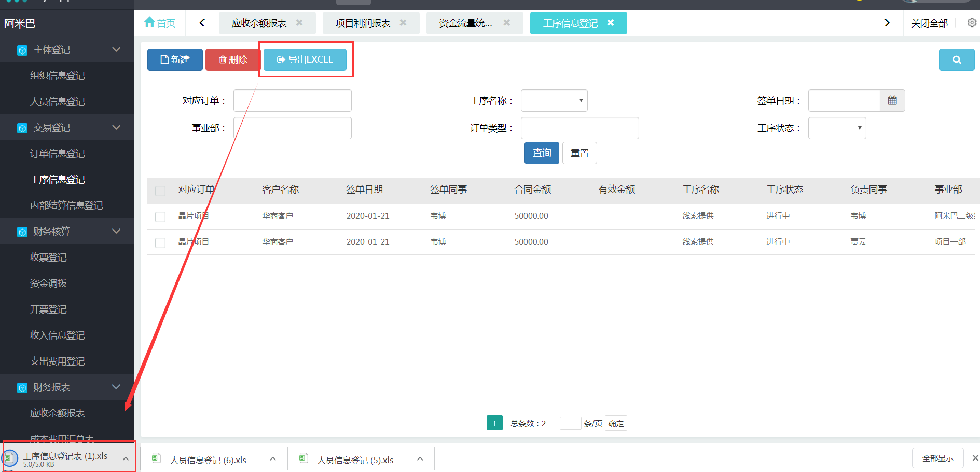Viewport: 980px width, 472px height.
Task: Close the downloads bar
Action: 975,458
